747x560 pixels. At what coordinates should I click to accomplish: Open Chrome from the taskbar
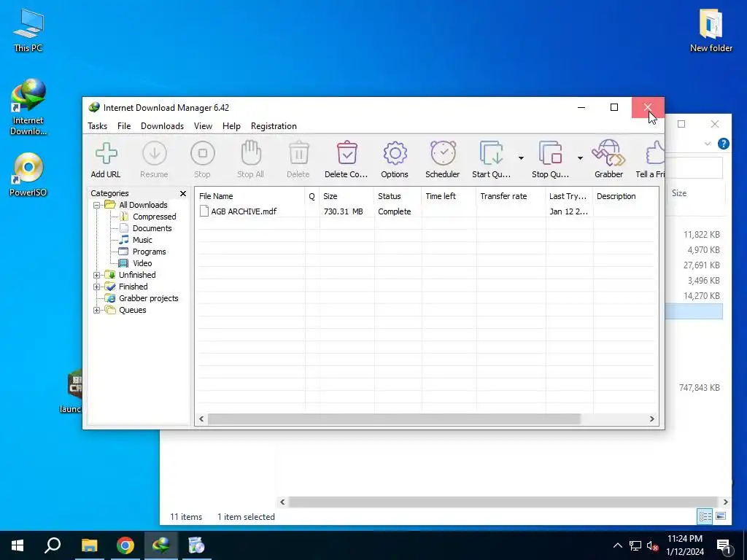click(125, 545)
